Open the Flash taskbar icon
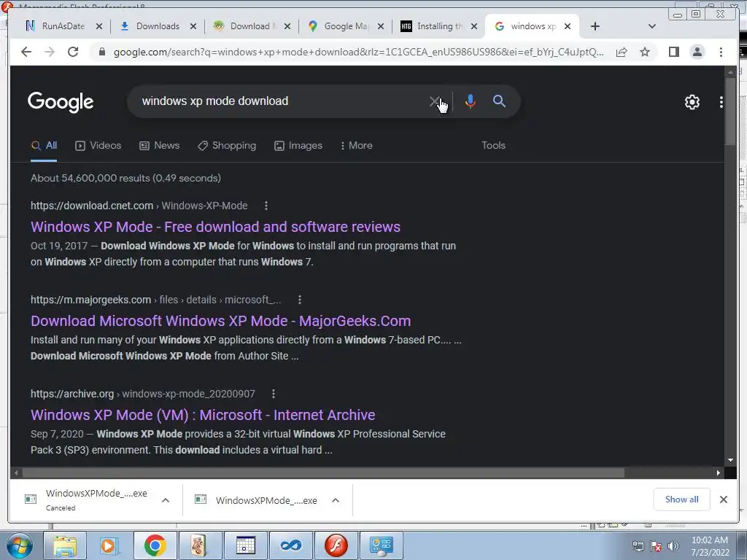The height and width of the screenshot is (560, 747). pyautogui.click(x=336, y=545)
